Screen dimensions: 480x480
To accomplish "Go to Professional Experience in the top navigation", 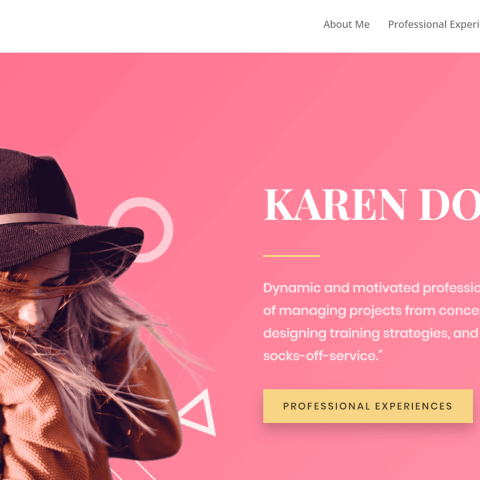I will point(434,24).
